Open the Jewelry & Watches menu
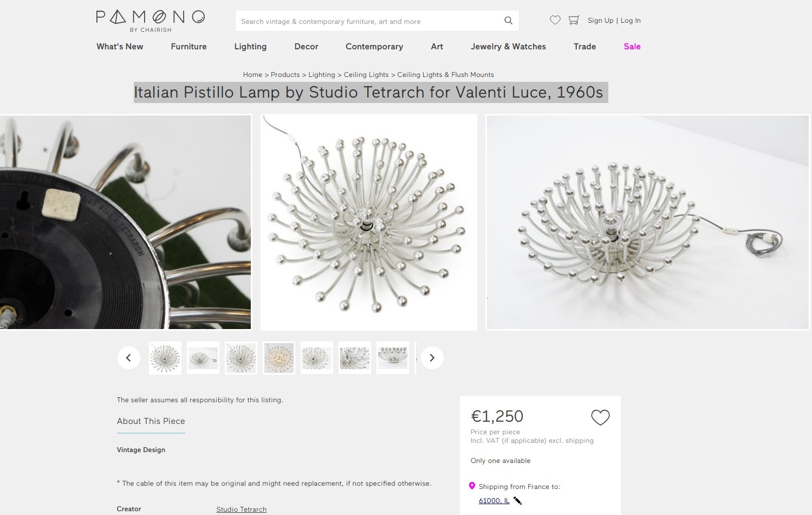The image size is (812, 515). coord(508,47)
